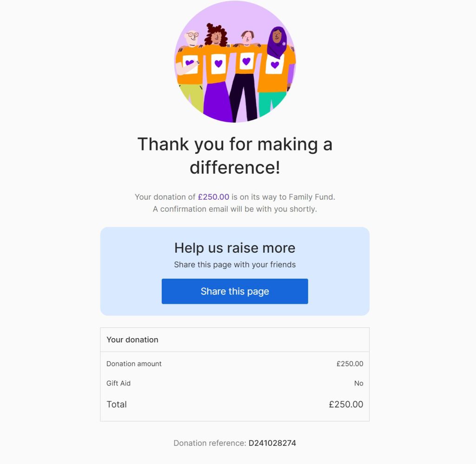The height and width of the screenshot is (464, 476).
Task: Click the donation reference number D241028274
Action: point(272,443)
